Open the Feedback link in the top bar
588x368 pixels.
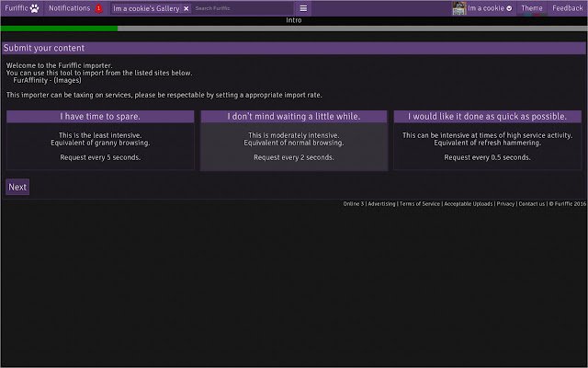click(568, 8)
